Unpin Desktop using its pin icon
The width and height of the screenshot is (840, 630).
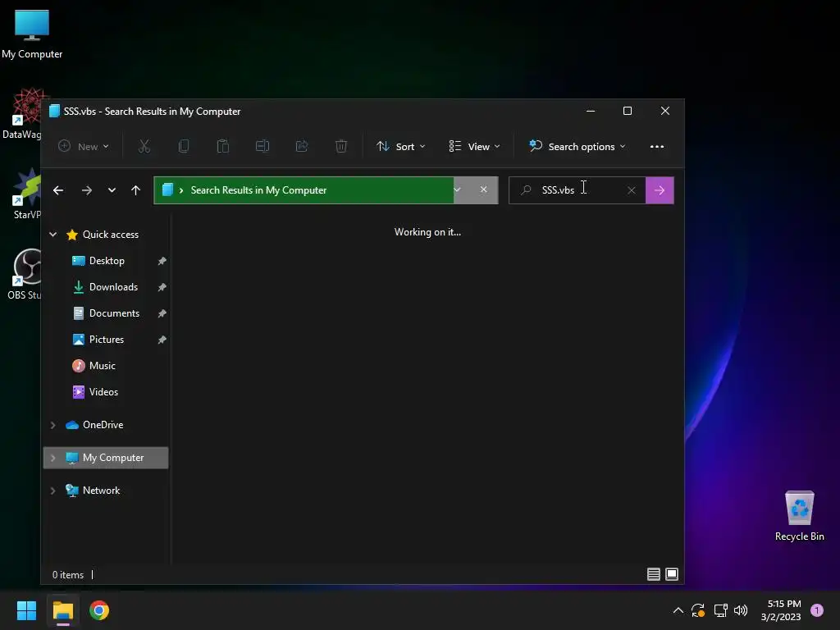(162, 261)
